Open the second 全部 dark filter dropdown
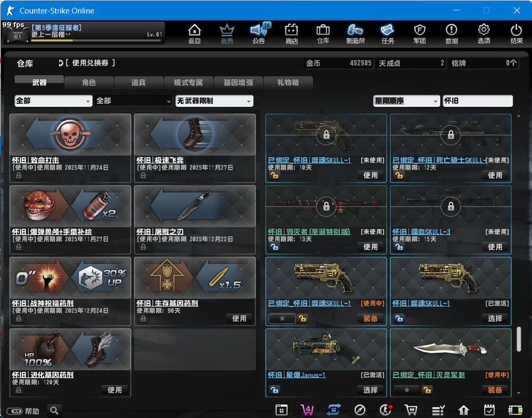Viewport: 532px width, 418px height. pos(134,101)
